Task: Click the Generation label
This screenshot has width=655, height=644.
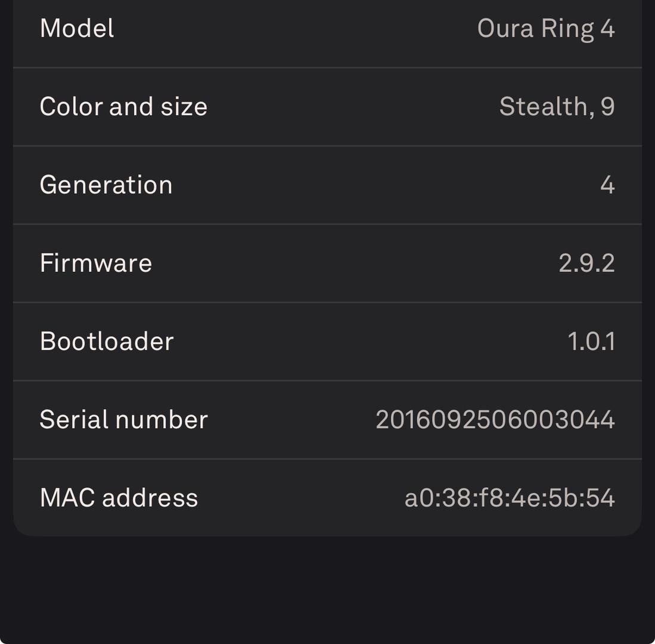Action: 106,185
